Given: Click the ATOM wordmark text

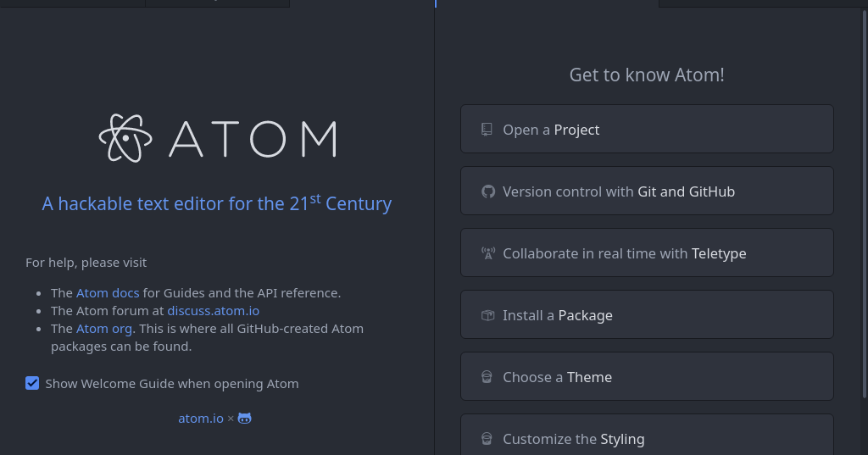Looking at the screenshot, I should tap(253, 139).
